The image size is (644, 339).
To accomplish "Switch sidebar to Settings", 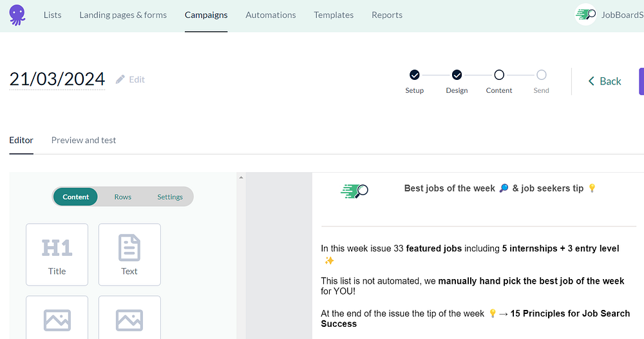I will tap(170, 197).
